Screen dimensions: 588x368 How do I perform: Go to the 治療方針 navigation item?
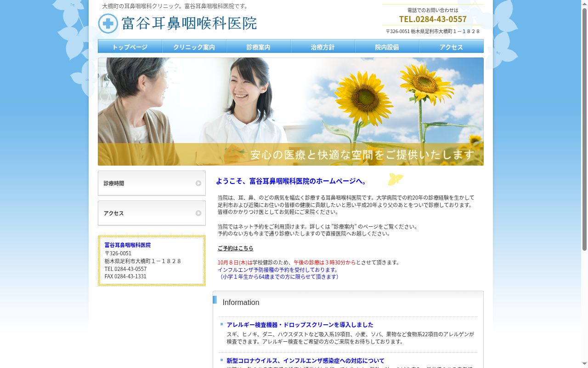pyautogui.click(x=323, y=46)
